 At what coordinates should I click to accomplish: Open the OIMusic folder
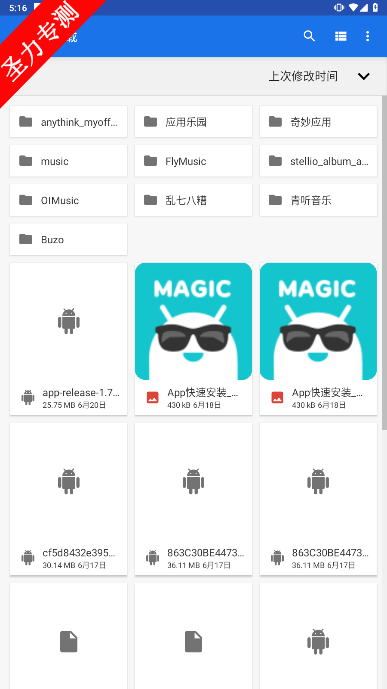(x=69, y=200)
